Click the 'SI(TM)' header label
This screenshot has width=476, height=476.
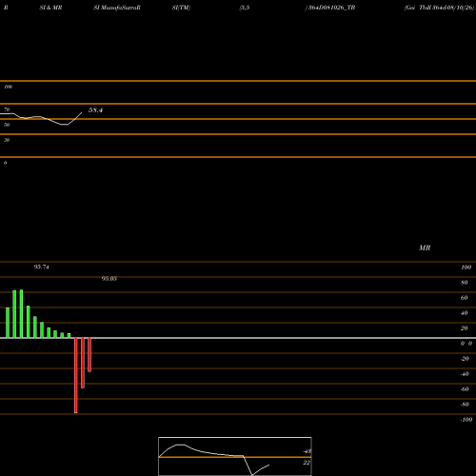(x=181, y=8)
